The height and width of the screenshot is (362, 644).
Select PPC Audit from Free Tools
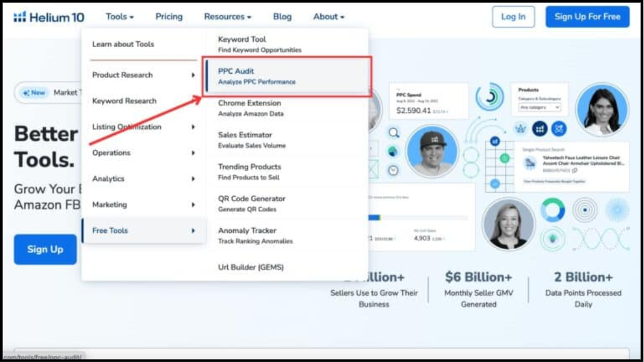click(x=257, y=76)
